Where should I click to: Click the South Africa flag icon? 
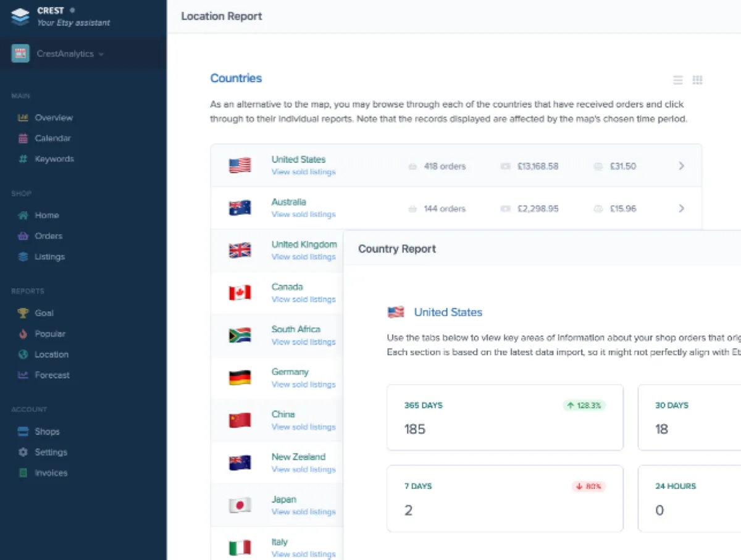240,335
